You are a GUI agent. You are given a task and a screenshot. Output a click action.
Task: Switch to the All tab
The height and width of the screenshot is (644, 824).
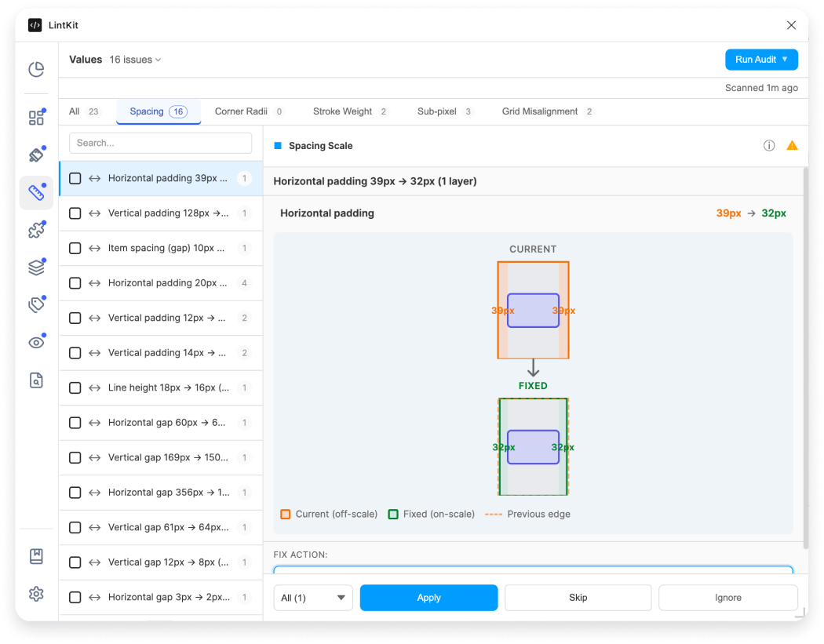pyautogui.click(x=83, y=111)
